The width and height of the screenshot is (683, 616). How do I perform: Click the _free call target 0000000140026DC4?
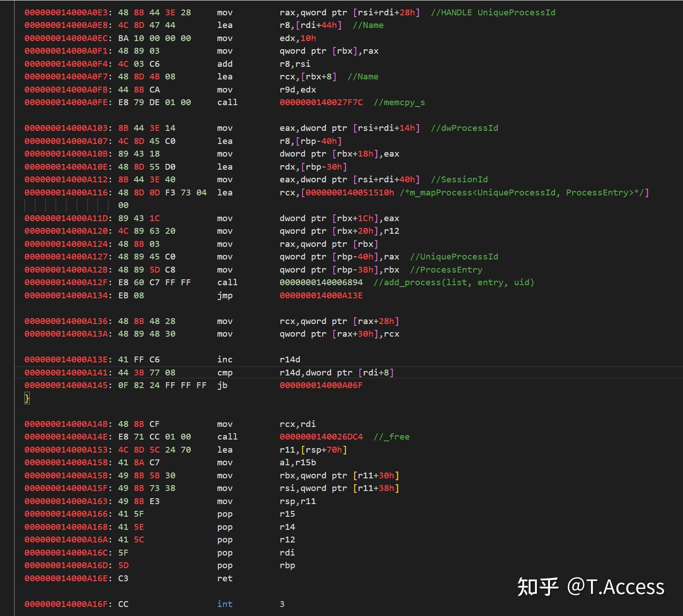(321, 437)
